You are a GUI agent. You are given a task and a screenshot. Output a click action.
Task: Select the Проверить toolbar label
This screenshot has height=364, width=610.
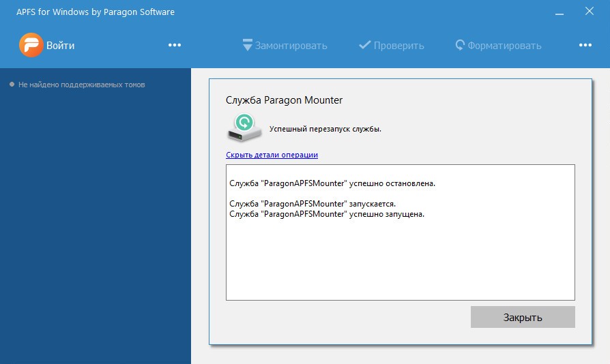click(x=398, y=46)
